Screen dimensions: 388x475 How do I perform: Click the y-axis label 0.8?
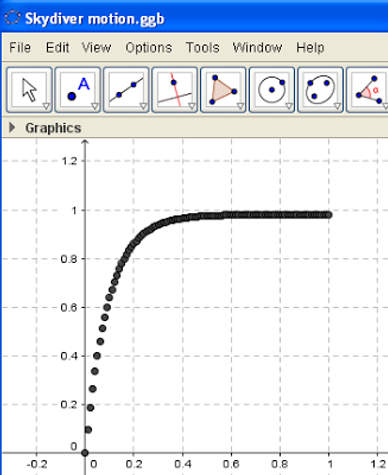tap(69, 259)
